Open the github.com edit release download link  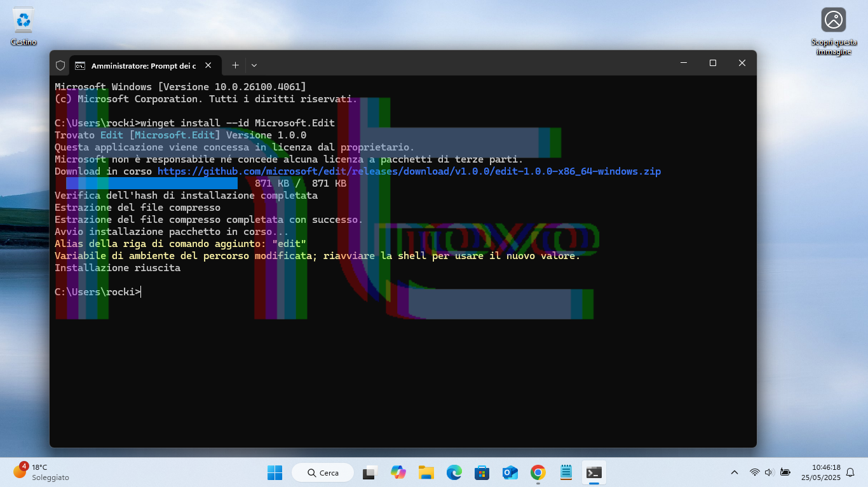(409, 171)
